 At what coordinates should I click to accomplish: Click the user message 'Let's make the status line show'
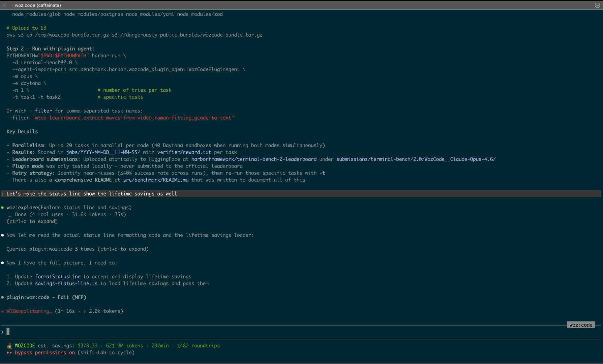click(92, 194)
